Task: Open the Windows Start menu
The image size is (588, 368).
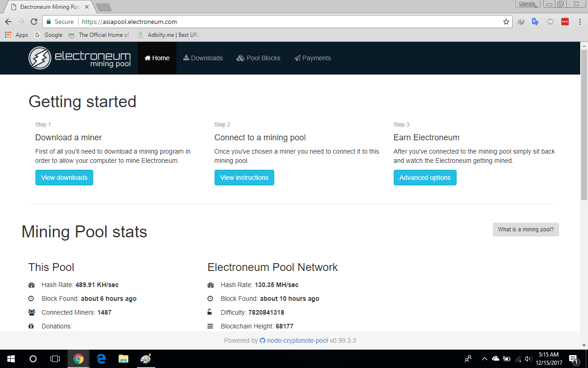Action: tap(11, 359)
